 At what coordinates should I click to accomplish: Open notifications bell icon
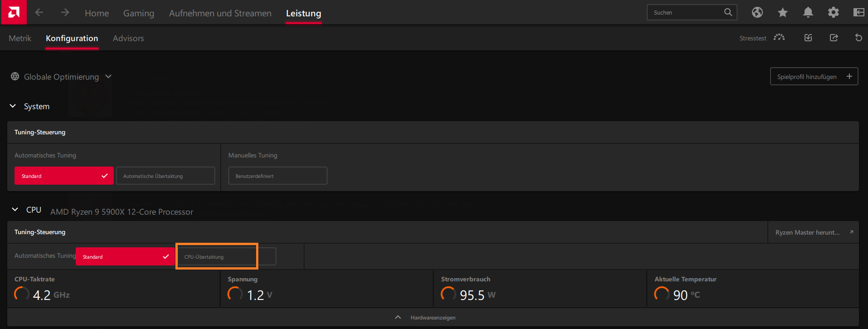point(808,12)
